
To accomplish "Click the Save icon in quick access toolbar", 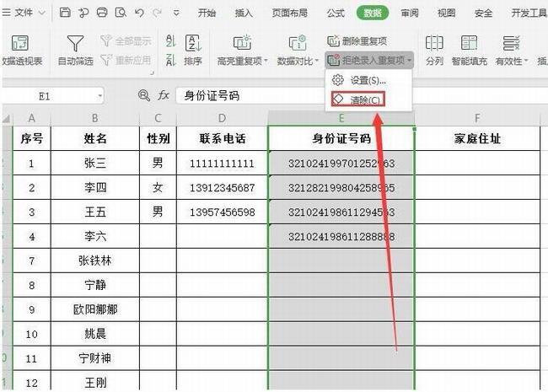I will 65,13.
